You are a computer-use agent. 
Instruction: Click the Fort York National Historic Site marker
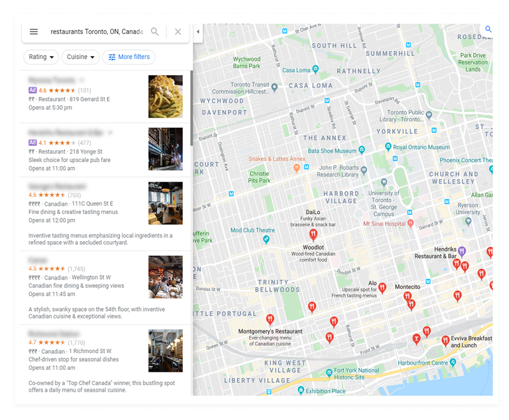tap(329, 372)
